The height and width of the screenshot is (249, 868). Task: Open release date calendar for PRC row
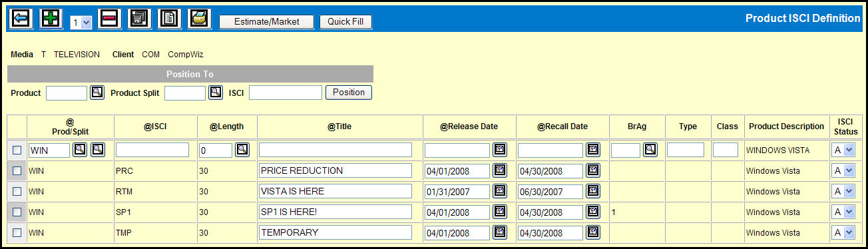(x=500, y=170)
